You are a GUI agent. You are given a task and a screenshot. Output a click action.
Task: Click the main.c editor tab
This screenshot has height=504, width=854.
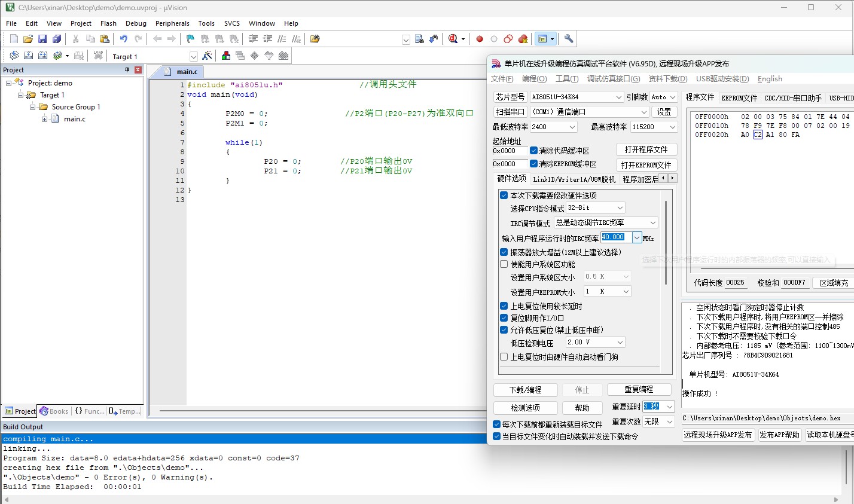point(182,72)
